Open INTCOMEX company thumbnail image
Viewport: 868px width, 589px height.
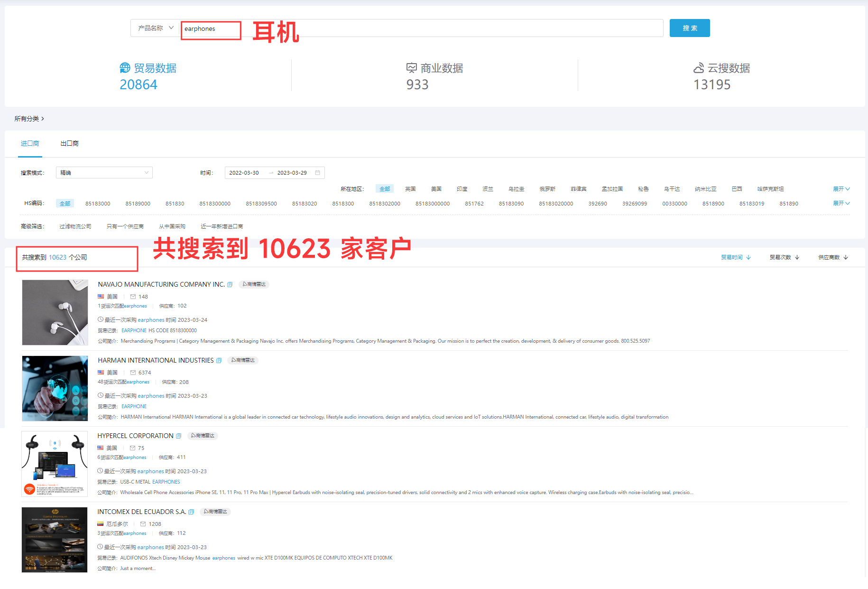click(x=55, y=540)
